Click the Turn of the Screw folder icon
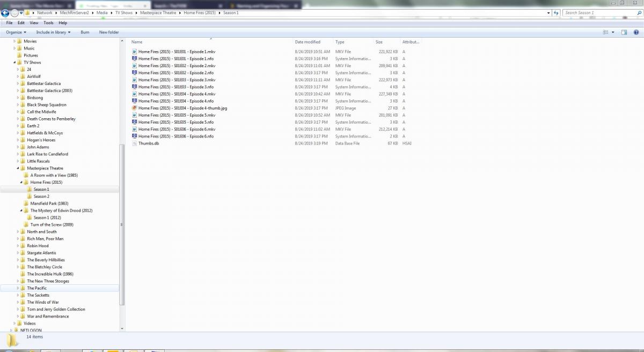The width and height of the screenshot is (644, 352). [26, 225]
